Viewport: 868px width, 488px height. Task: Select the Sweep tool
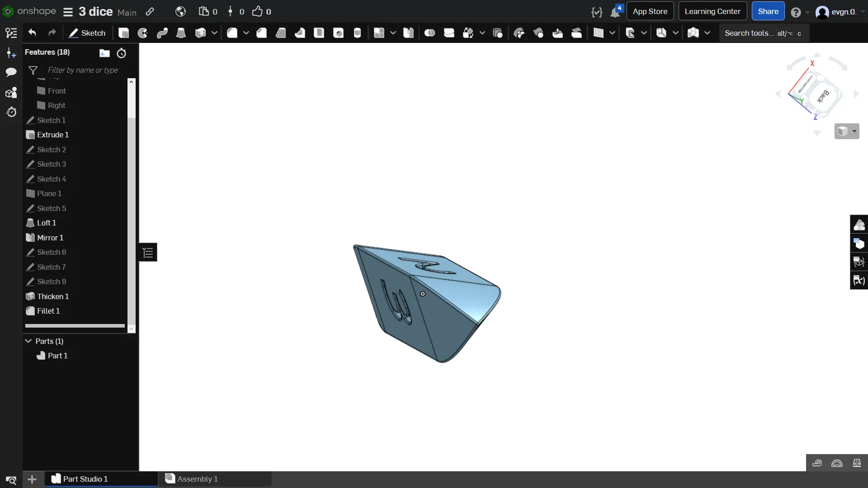[162, 33]
